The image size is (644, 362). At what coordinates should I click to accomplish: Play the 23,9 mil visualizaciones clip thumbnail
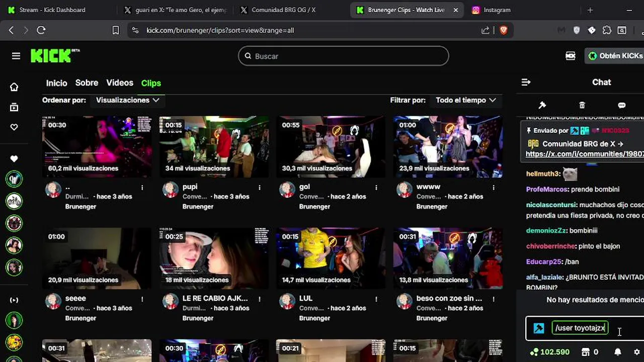[448, 147]
